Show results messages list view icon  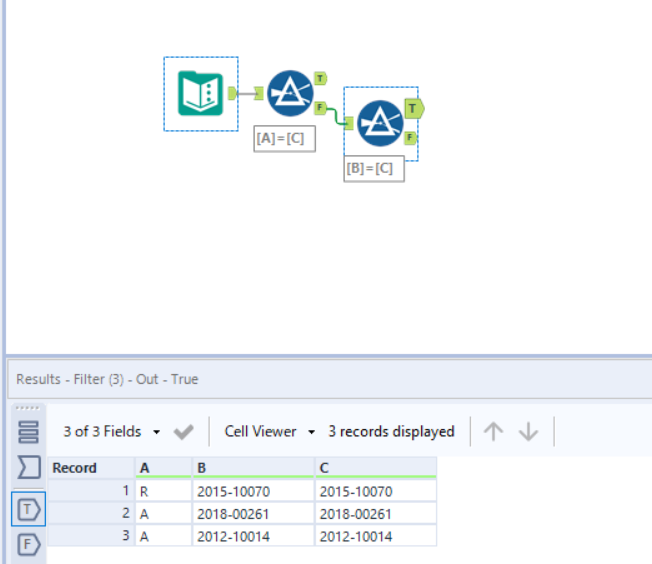pos(28,432)
